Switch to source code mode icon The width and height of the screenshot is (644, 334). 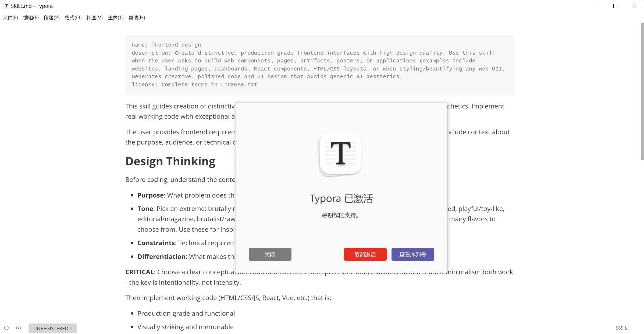[19, 328]
